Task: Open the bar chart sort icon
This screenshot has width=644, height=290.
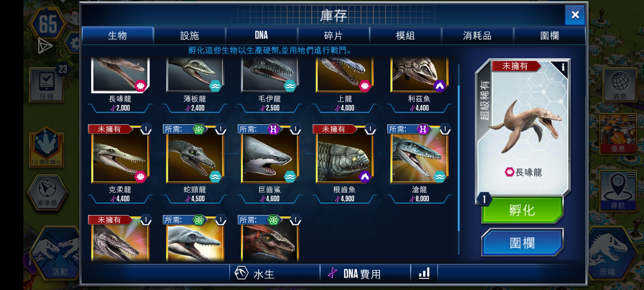Action: point(424,273)
